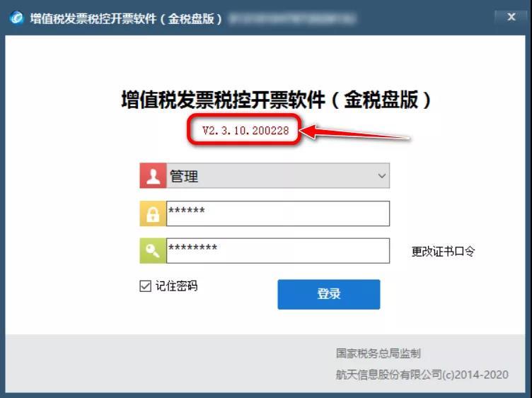Toggle the 记住密码 checkbox
Viewport: 532px width, 398px height.
145,286
